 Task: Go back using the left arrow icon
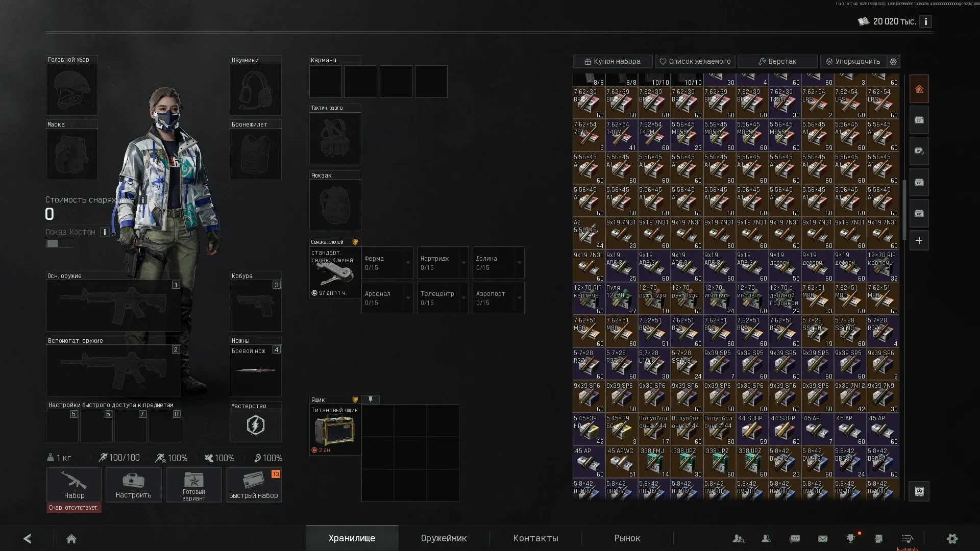(x=28, y=538)
